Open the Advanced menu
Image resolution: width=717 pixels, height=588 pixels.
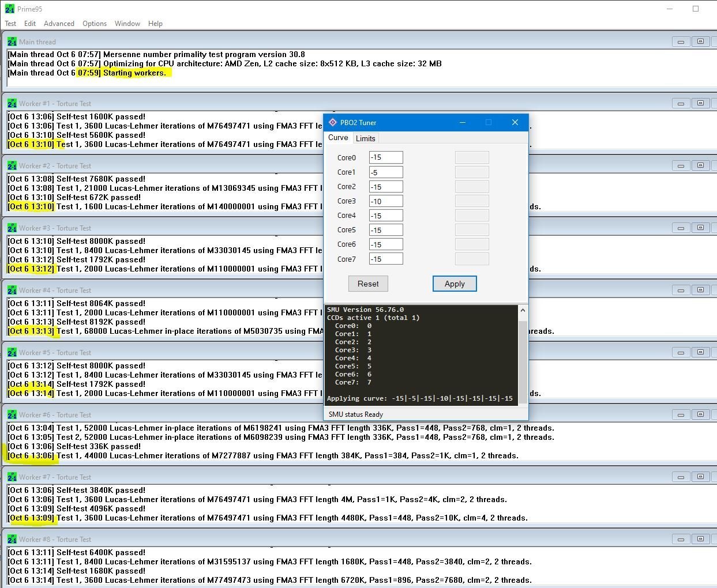59,24
